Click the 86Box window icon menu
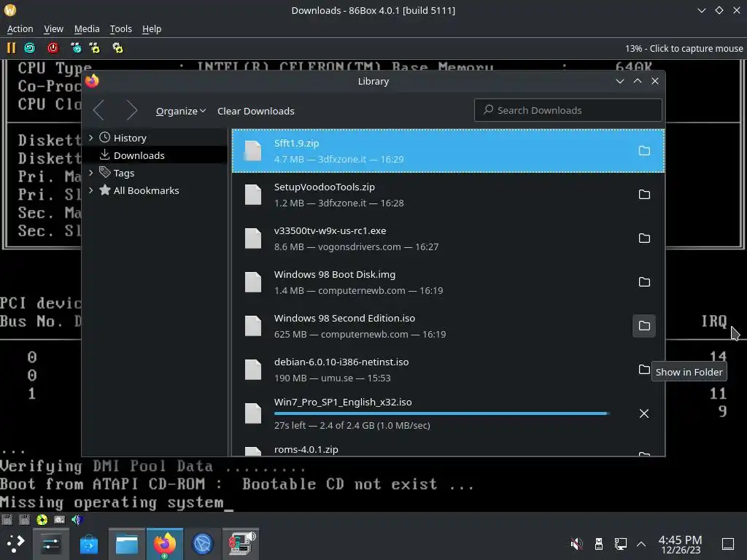This screenshot has width=747, height=560. point(10,10)
